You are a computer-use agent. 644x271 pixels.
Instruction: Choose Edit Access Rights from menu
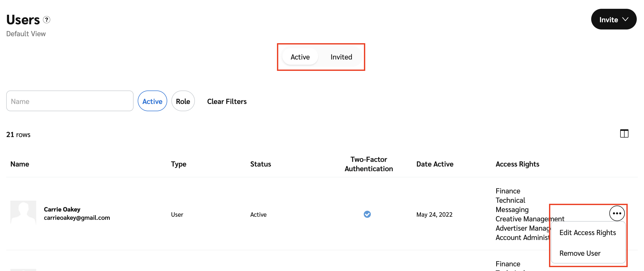coord(588,233)
